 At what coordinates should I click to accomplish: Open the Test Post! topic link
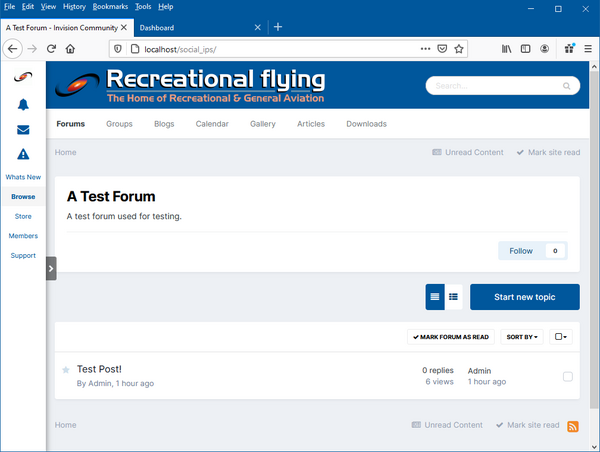99,369
